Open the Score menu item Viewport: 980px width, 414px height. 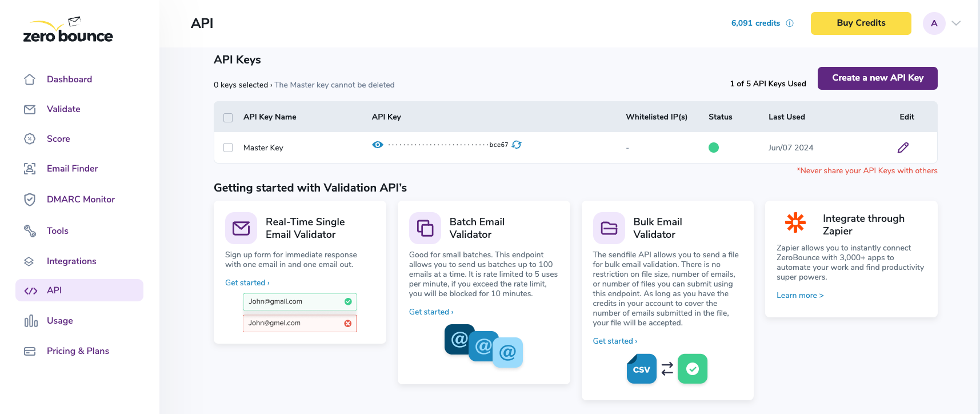click(x=58, y=139)
